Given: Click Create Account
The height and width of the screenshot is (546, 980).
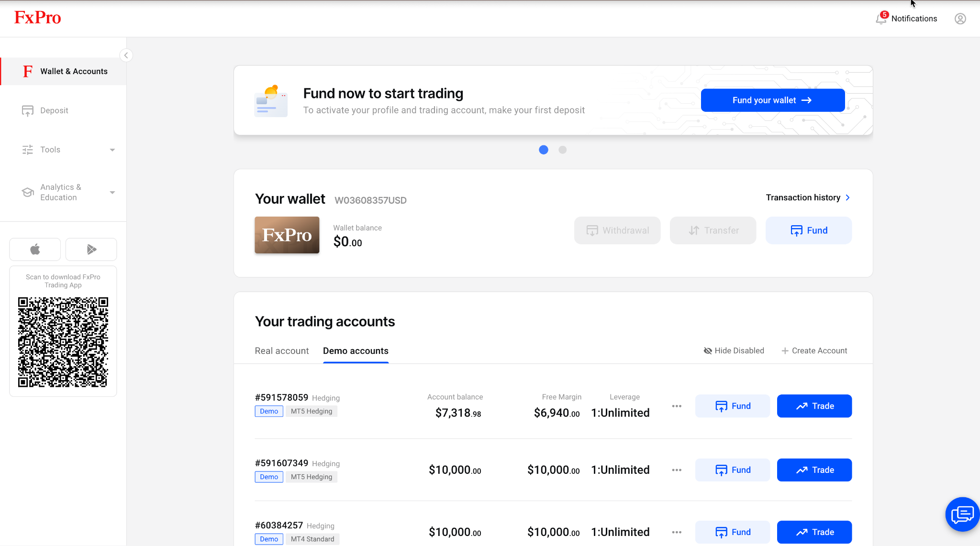Looking at the screenshot, I should (814, 351).
